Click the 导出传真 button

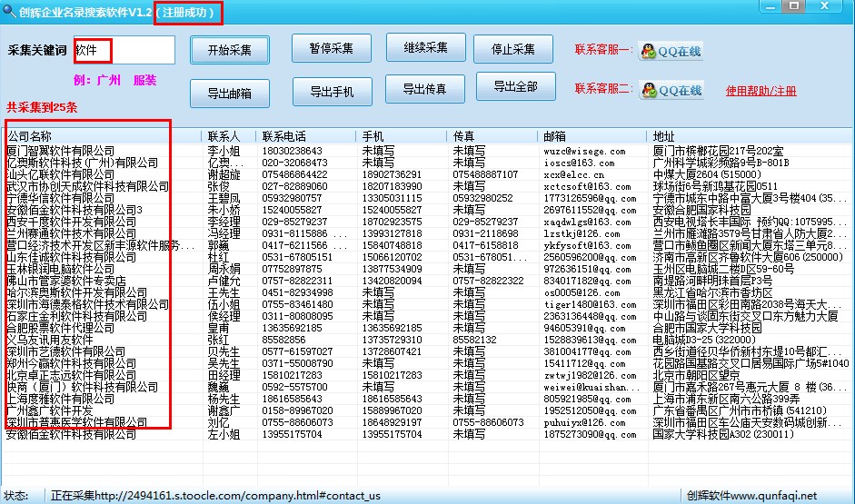click(x=424, y=89)
